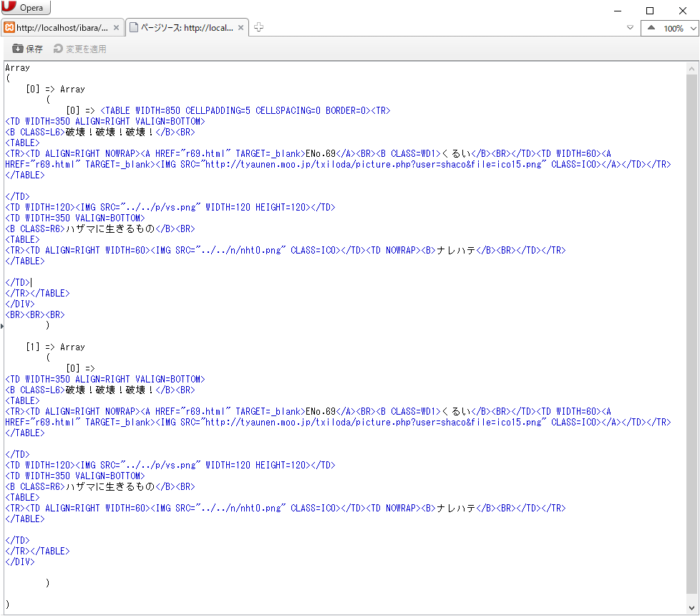Image resolution: width=700 pixels, height=616 pixels.
Task: Switch to the localhost/ibara tab
Action: click(62, 28)
